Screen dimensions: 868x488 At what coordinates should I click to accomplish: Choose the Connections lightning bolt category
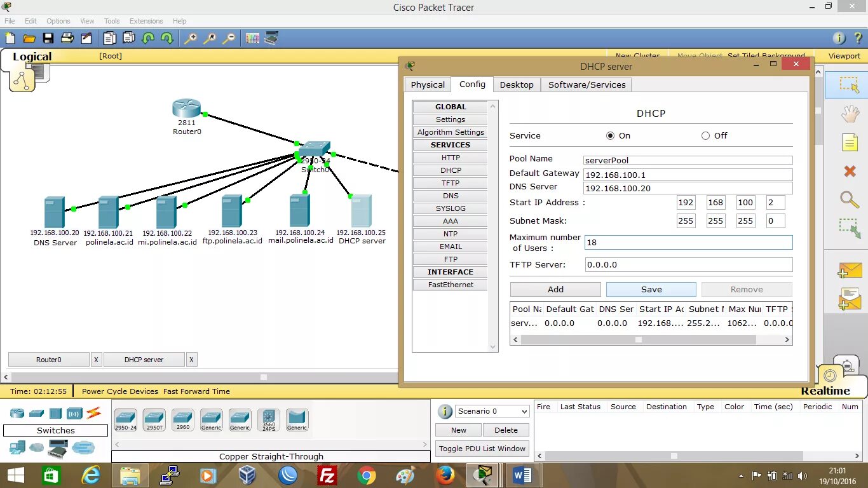pyautogui.click(x=94, y=413)
